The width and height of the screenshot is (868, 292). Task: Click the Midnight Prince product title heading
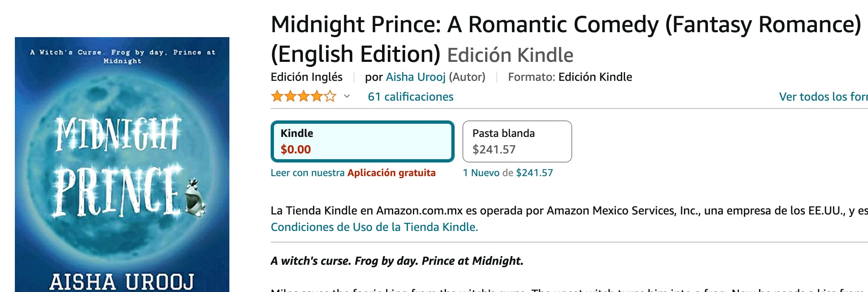click(565, 25)
